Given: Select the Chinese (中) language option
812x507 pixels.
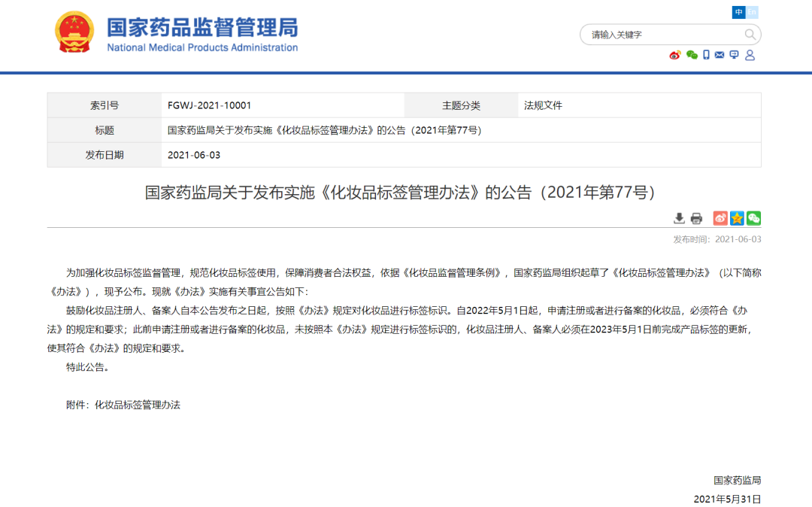Looking at the screenshot, I should click(x=739, y=12).
